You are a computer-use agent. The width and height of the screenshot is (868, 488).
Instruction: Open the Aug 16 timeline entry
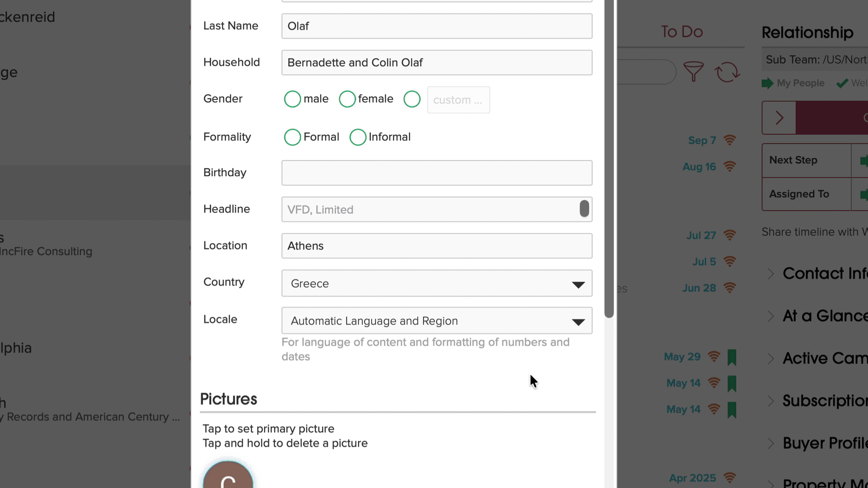tap(699, 167)
